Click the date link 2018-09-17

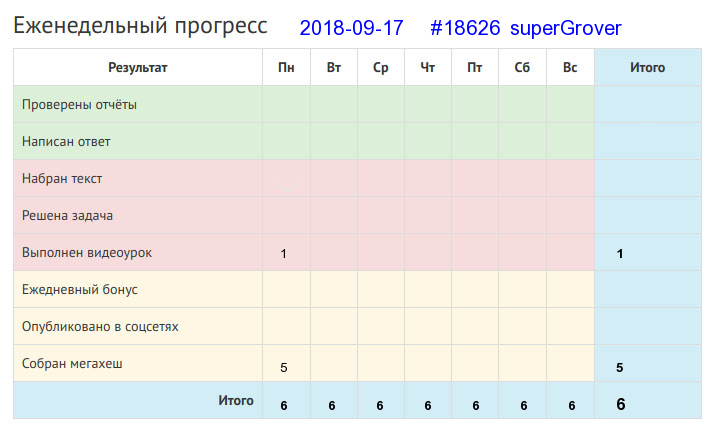point(351,28)
